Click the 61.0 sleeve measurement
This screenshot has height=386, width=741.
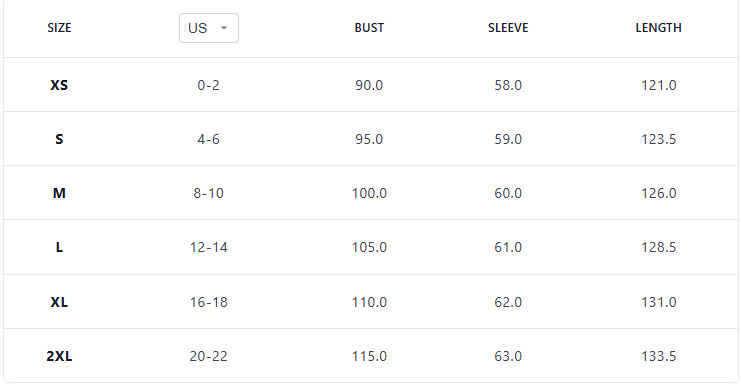pyautogui.click(x=508, y=247)
